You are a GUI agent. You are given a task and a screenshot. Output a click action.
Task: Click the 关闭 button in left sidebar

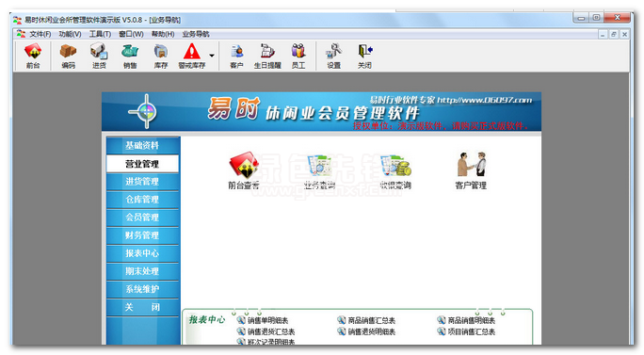142,307
